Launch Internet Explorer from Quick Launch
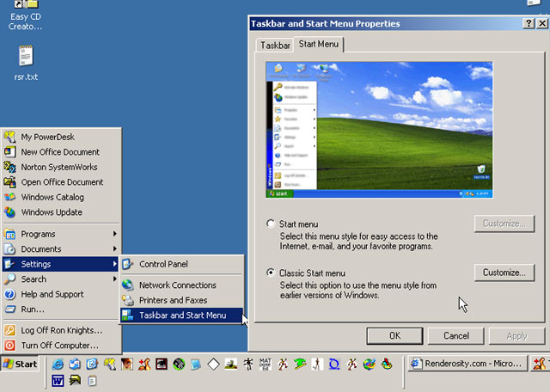Screen dimensions: 550x392 coord(58,364)
